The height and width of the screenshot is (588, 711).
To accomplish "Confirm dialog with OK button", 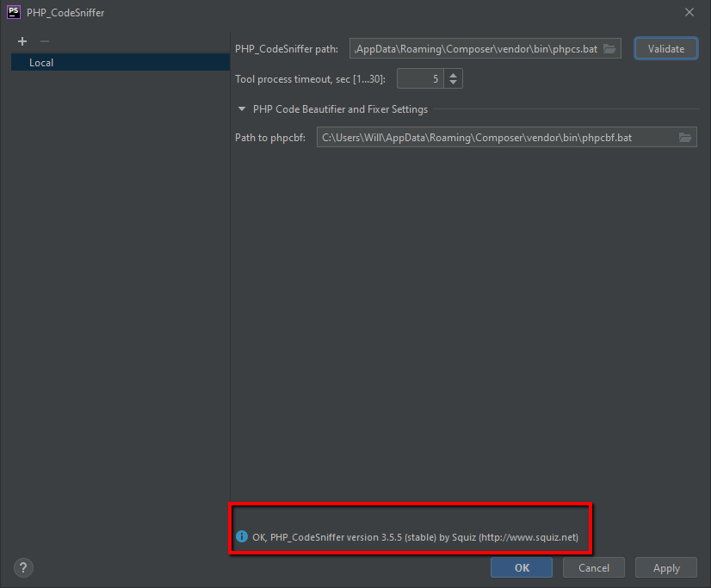I will coord(522,567).
